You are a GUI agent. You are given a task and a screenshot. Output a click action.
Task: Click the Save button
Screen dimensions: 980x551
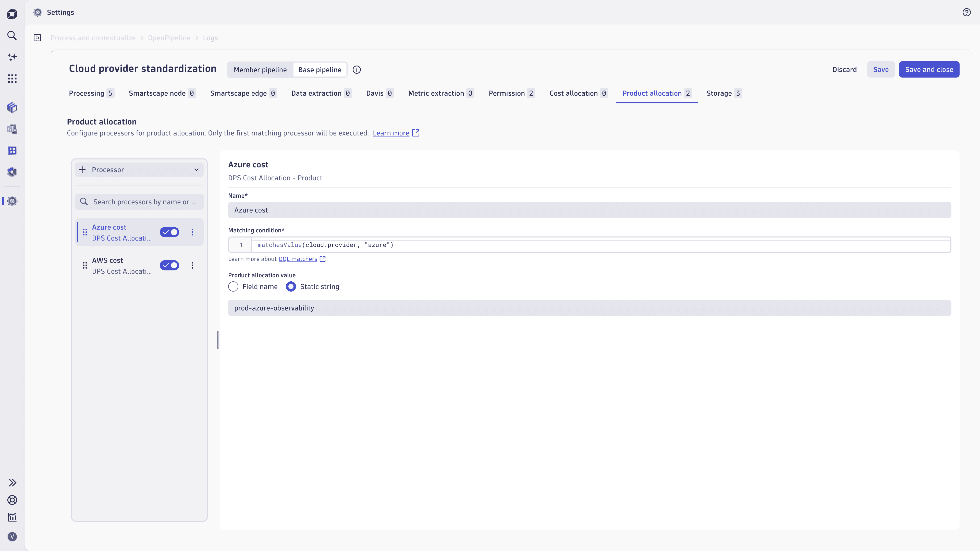(881, 70)
